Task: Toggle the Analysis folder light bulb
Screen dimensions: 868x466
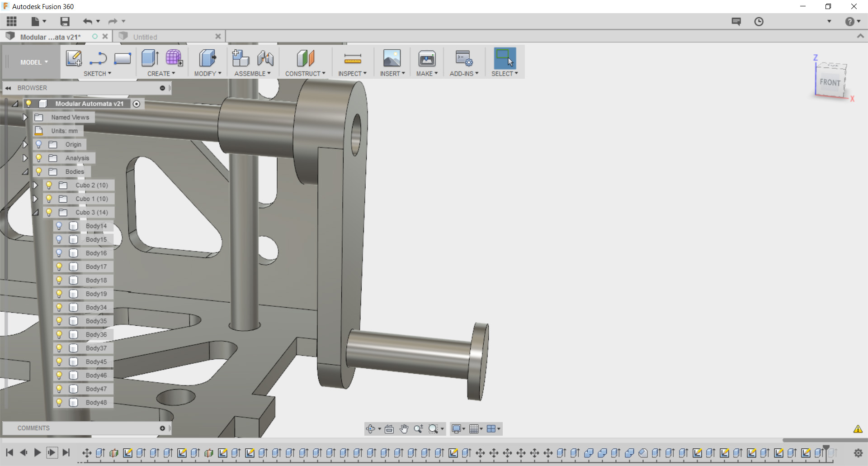Action: [39, 158]
